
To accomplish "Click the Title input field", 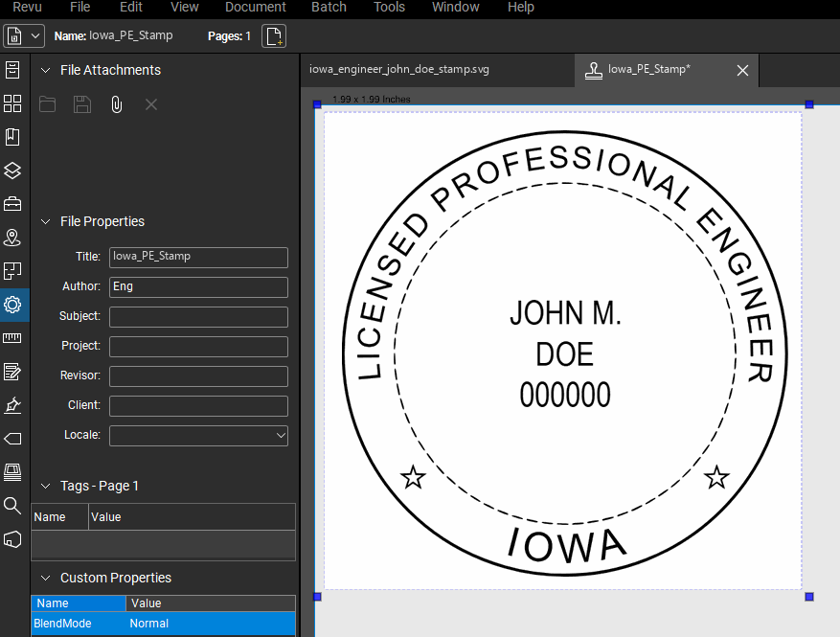I will pyautogui.click(x=199, y=257).
